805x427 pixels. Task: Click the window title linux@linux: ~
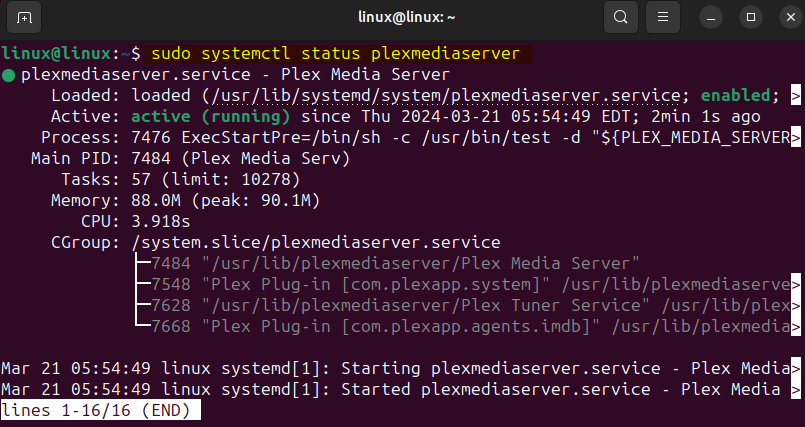407,17
